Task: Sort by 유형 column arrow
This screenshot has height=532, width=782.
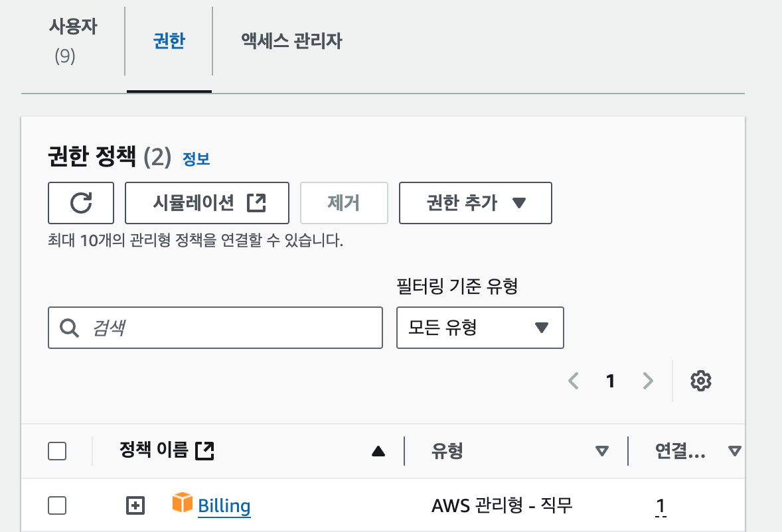Action: coord(602,452)
